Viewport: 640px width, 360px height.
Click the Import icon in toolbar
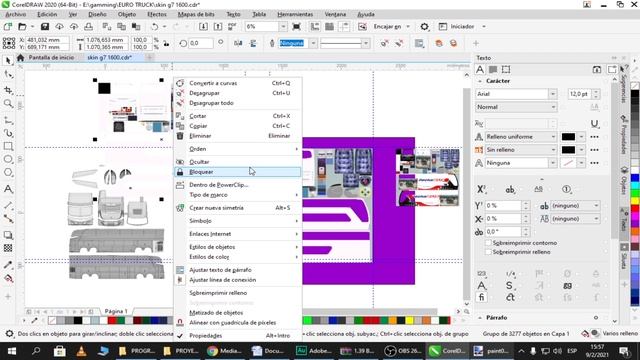203,27
